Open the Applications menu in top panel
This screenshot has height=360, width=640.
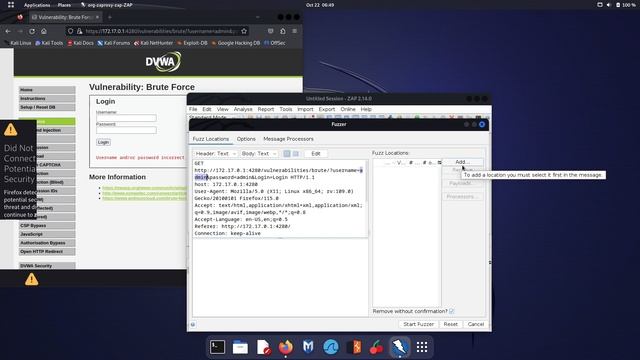click(x=37, y=5)
